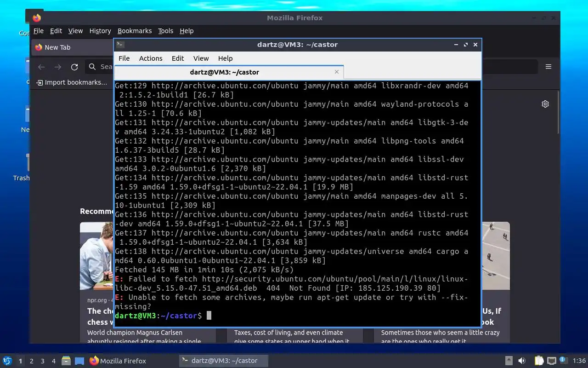588x368 pixels.
Task: Switch to workspace 3 in taskbar
Action: (42, 361)
